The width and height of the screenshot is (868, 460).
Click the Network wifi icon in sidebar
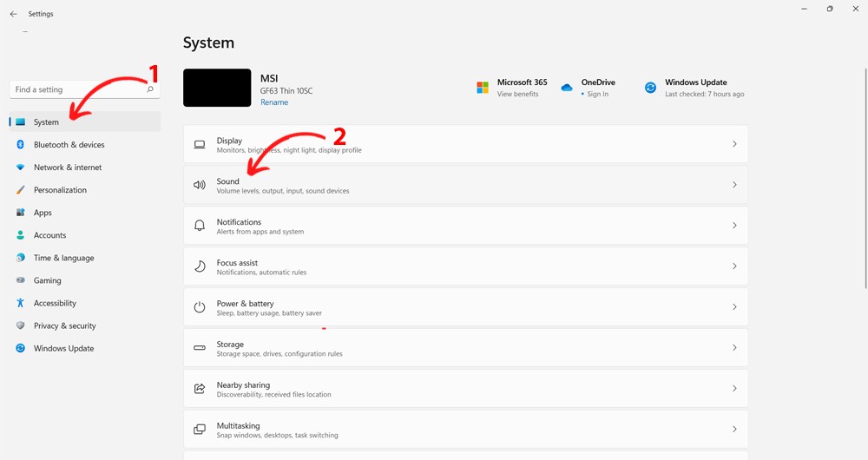point(21,168)
